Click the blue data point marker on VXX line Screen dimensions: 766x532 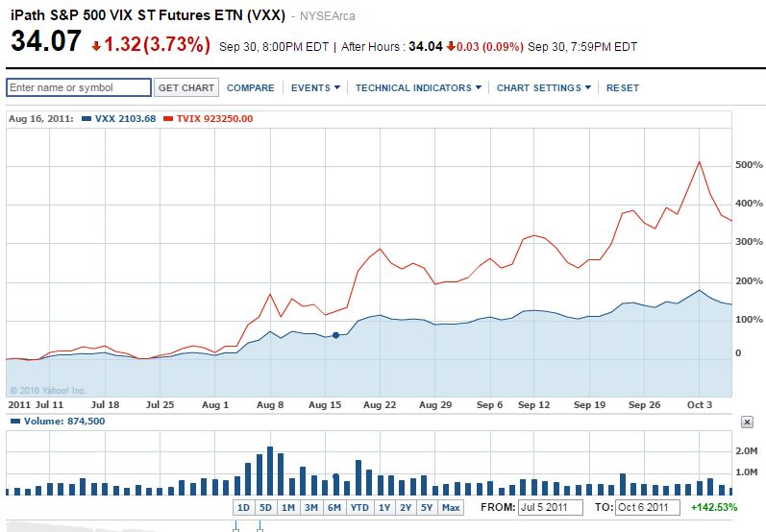pyautogui.click(x=335, y=335)
